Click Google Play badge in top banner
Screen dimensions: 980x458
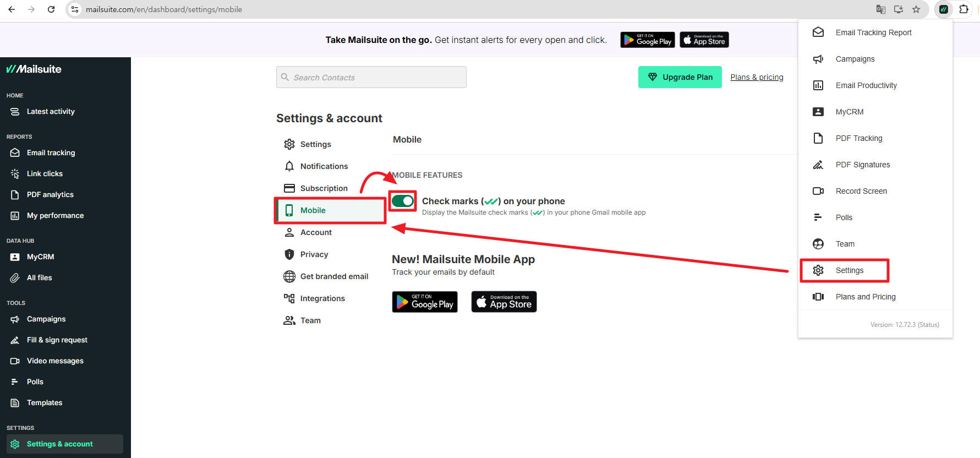(648, 40)
